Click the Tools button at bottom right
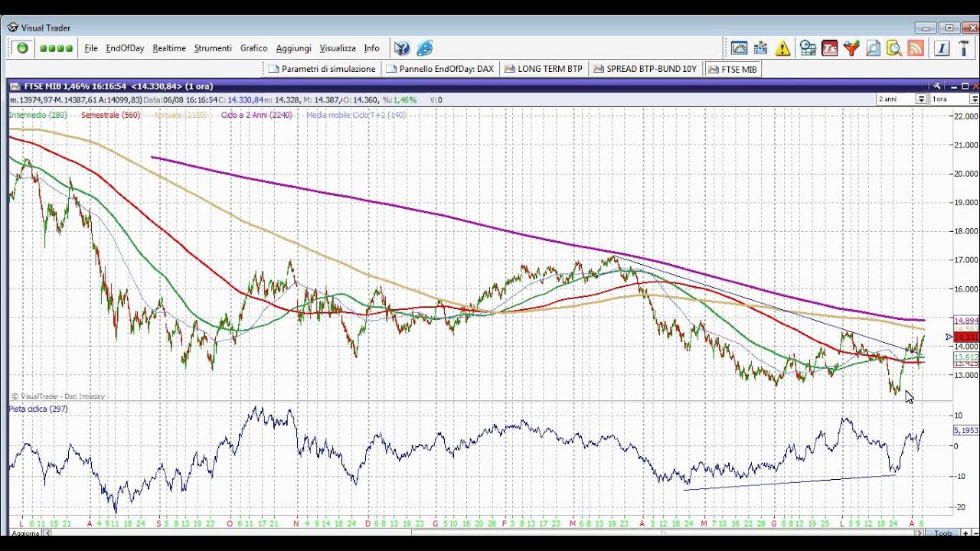Image resolution: width=980 pixels, height=551 pixels. pyautogui.click(x=943, y=533)
